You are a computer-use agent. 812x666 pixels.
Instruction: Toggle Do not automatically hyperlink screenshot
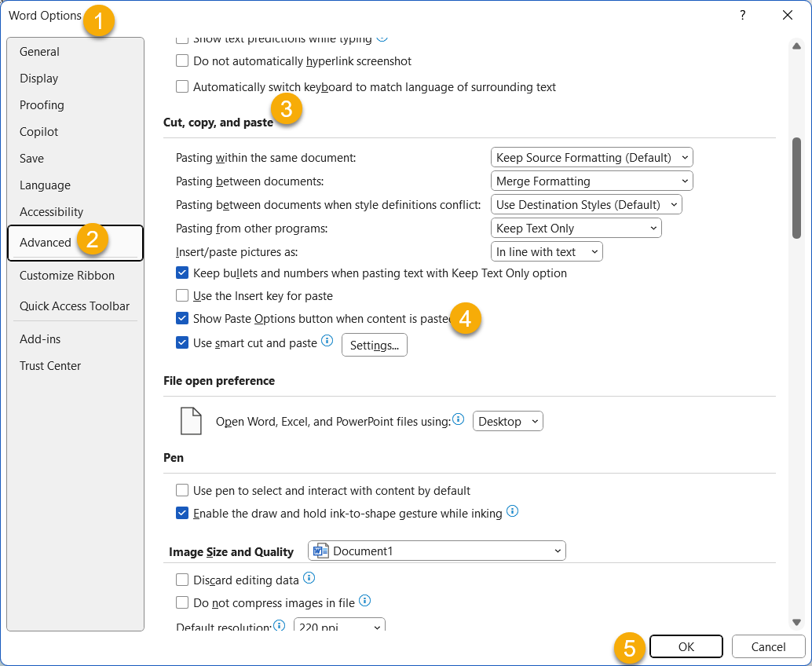click(182, 61)
